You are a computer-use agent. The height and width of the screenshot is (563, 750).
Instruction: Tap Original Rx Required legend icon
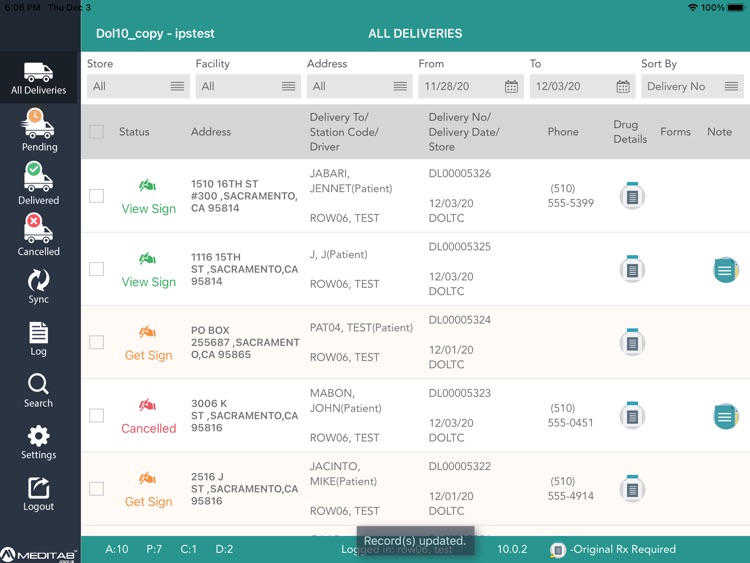tap(557, 550)
